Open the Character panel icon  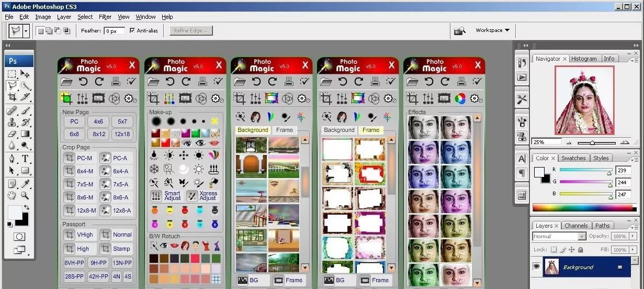[x=522, y=159]
